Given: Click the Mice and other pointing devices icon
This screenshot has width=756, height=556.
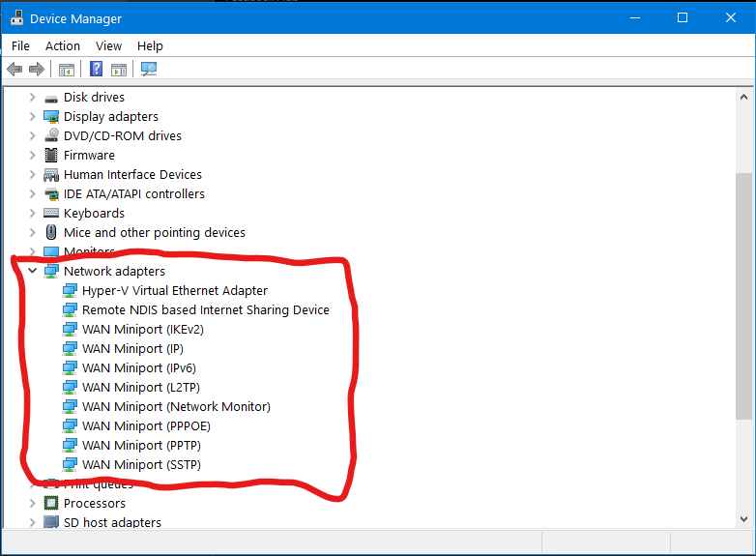Looking at the screenshot, I should [x=51, y=232].
